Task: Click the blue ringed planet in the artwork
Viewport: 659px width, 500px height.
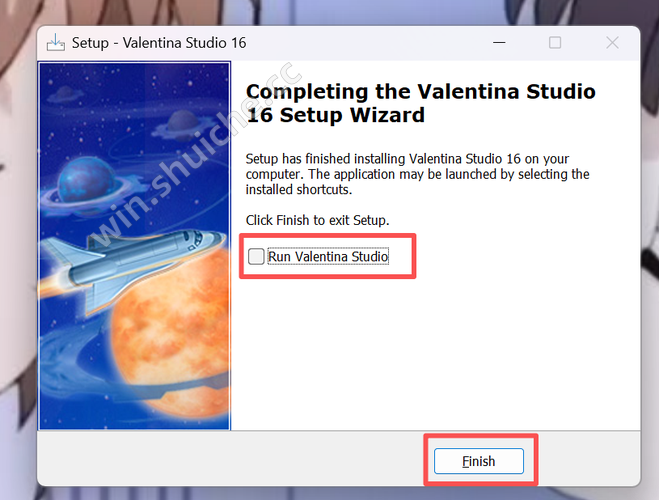Action: [87, 185]
